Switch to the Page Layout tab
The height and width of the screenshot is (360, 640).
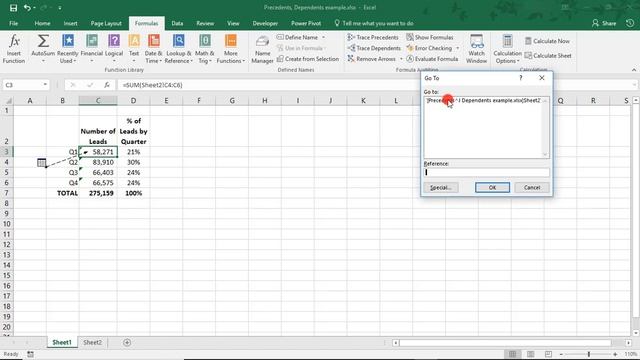[x=106, y=23]
